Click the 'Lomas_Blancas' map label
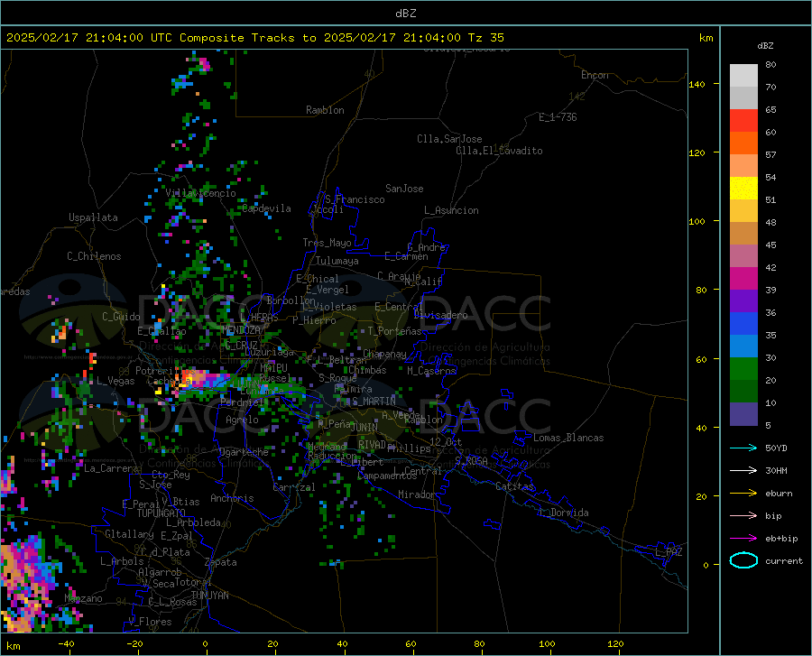Viewport: 812px width, 656px height. pyautogui.click(x=568, y=438)
